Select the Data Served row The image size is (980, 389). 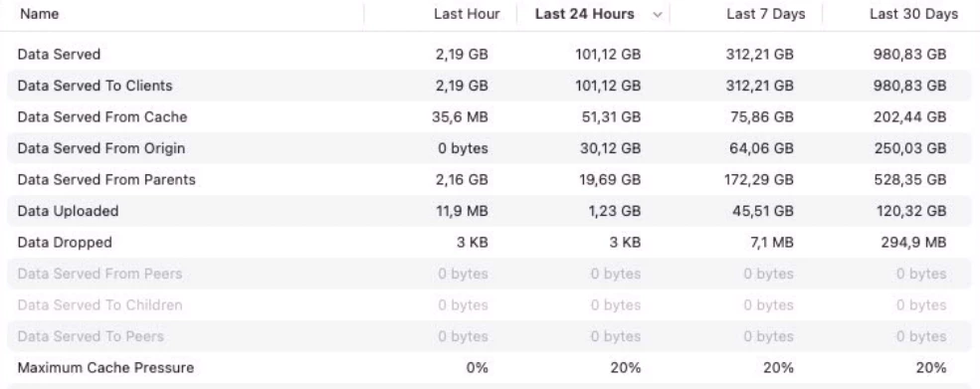pyautogui.click(x=490, y=55)
